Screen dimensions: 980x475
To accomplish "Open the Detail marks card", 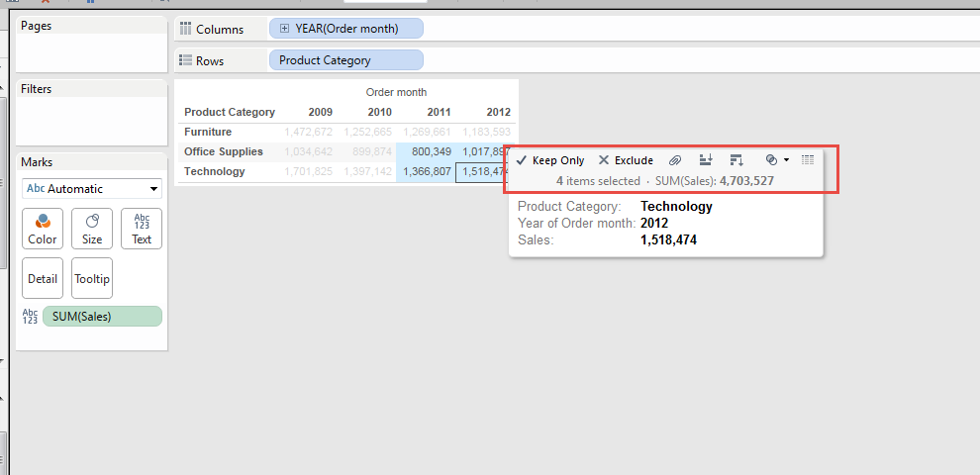I will tap(43, 278).
